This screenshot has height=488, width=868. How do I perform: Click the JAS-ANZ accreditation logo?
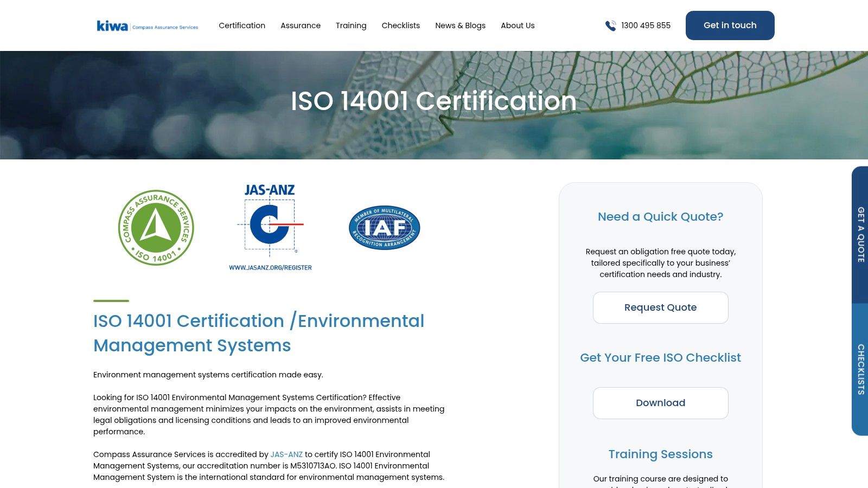coord(270,227)
